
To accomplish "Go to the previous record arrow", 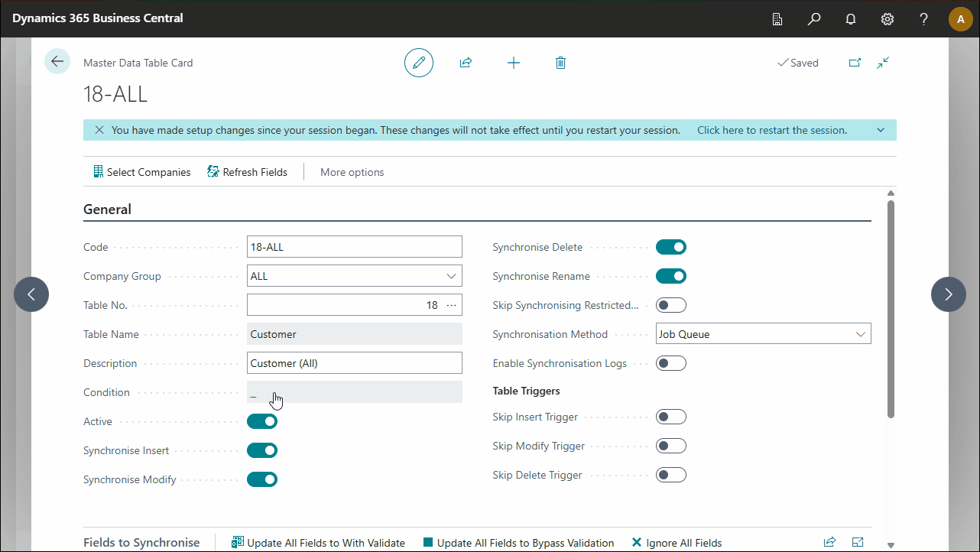I will [x=31, y=294].
